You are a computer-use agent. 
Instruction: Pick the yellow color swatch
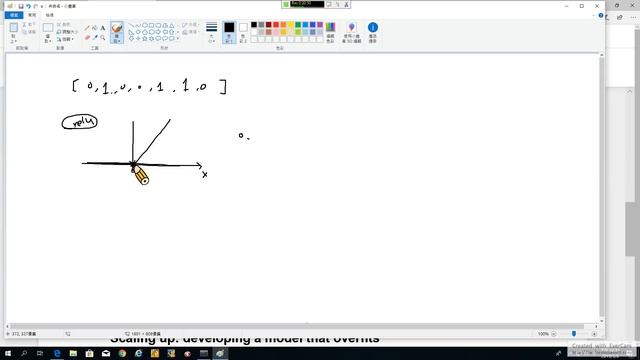[291, 25]
